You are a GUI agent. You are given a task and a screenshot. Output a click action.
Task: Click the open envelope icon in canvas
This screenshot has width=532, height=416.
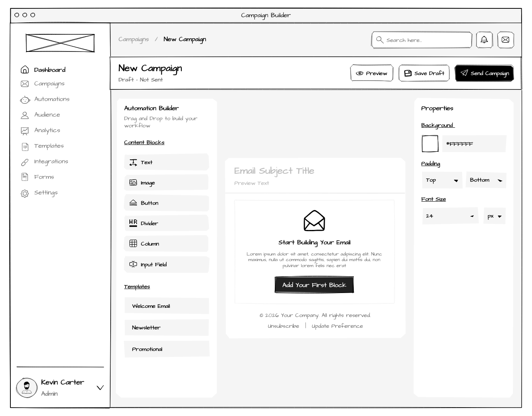pyautogui.click(x=314, y=220)
